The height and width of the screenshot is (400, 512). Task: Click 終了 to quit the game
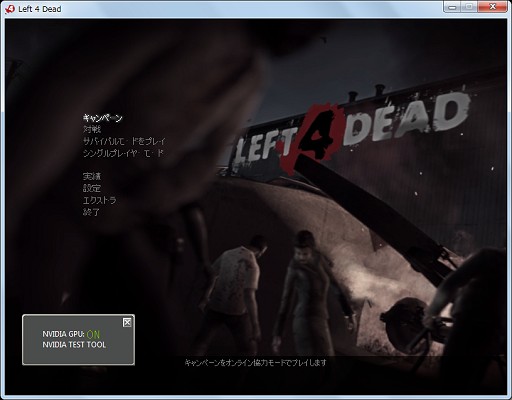point(91,212)
